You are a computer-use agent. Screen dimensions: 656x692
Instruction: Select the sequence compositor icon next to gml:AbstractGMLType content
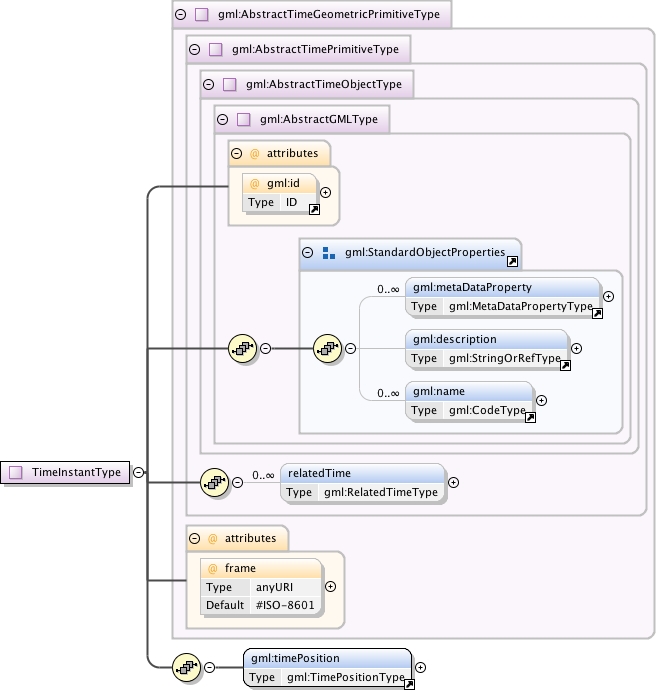tap(242, 349)
